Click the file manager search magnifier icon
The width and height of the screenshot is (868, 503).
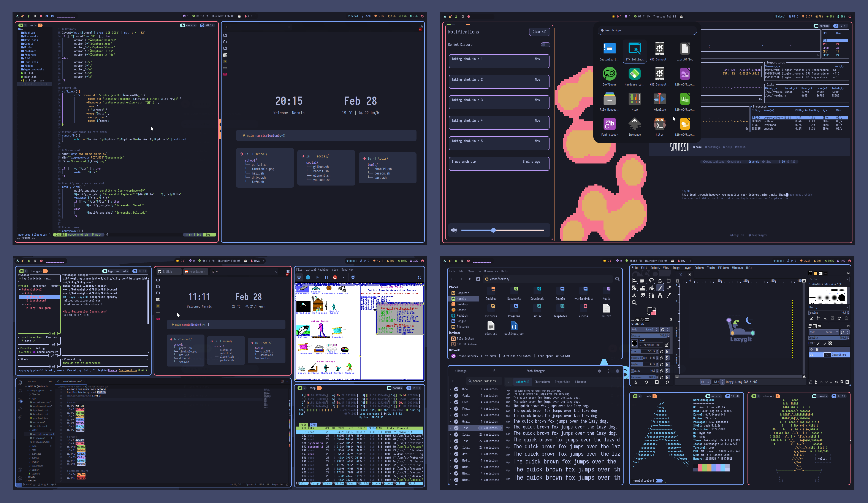coord(617,279)
